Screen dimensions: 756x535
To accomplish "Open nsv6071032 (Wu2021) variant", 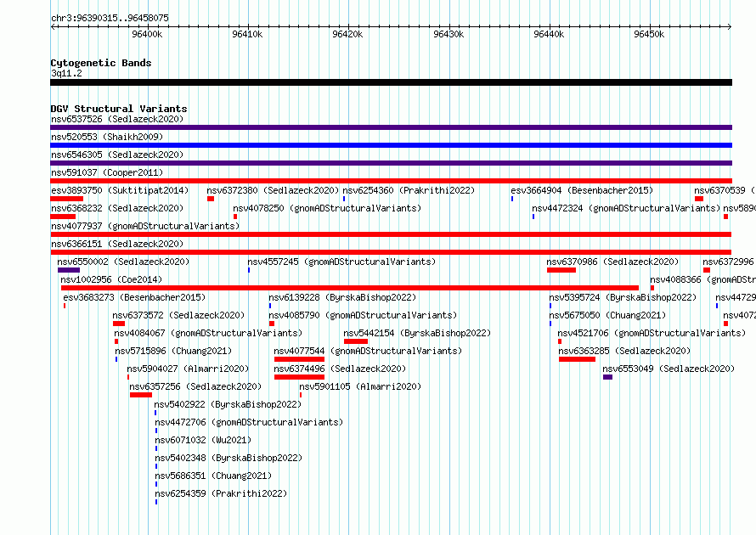I will (203, 440).
